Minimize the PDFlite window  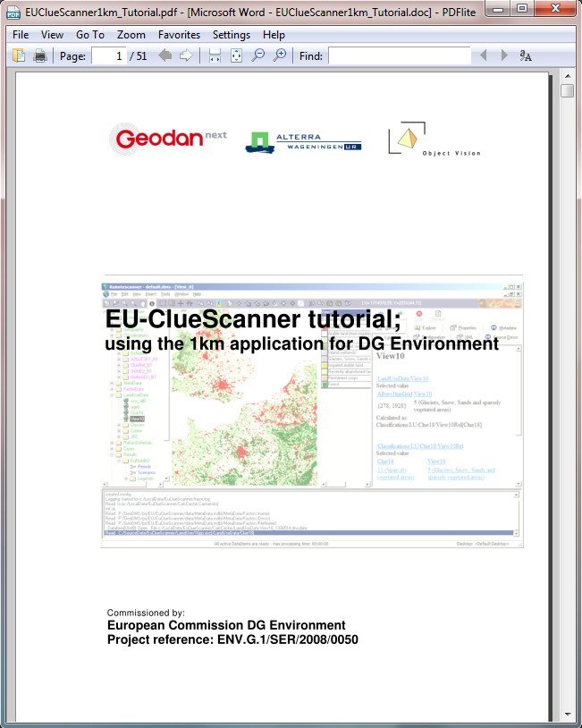pos(498,8)
